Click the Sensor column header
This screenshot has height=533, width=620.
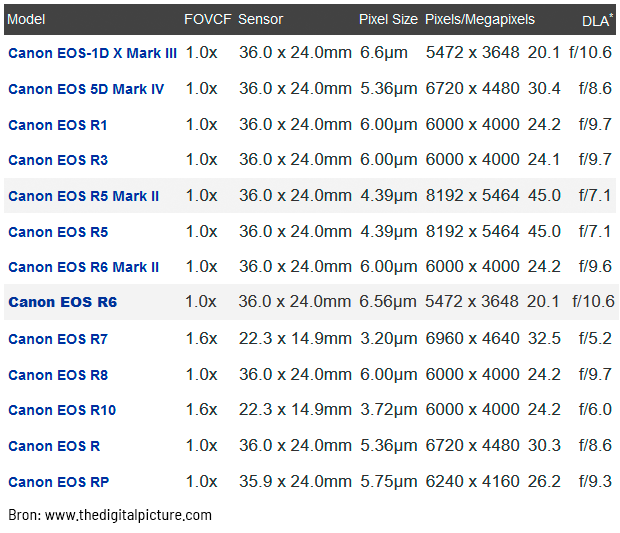click(x=260, y=19)
